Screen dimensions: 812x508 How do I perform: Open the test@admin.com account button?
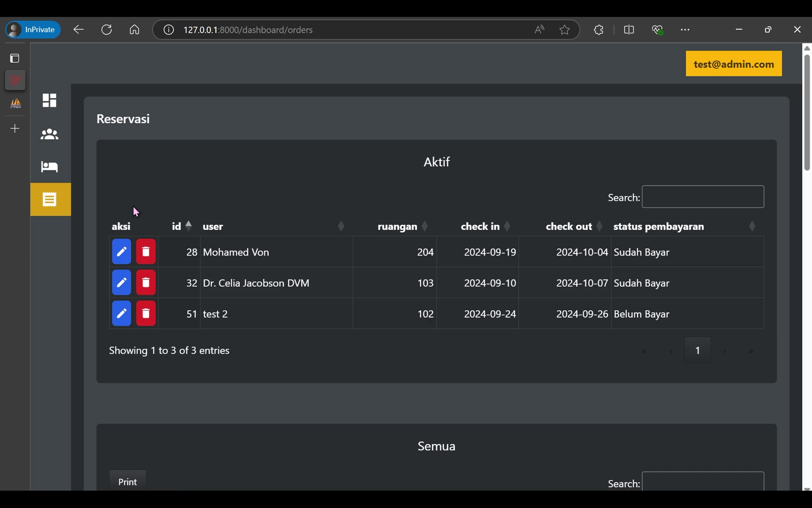click(734, 64)
